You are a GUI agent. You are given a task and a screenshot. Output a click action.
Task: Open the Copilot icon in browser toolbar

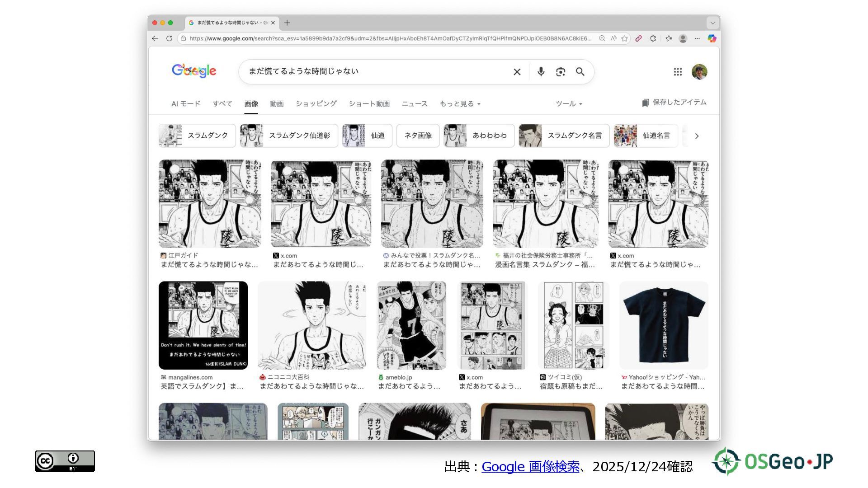(x=712, y=38)
